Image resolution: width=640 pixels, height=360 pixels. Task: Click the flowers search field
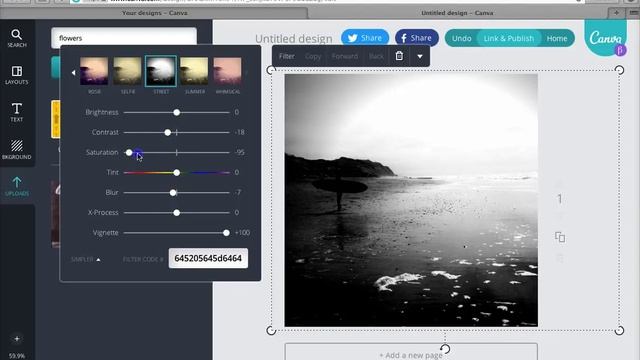(x=124, y=38)
